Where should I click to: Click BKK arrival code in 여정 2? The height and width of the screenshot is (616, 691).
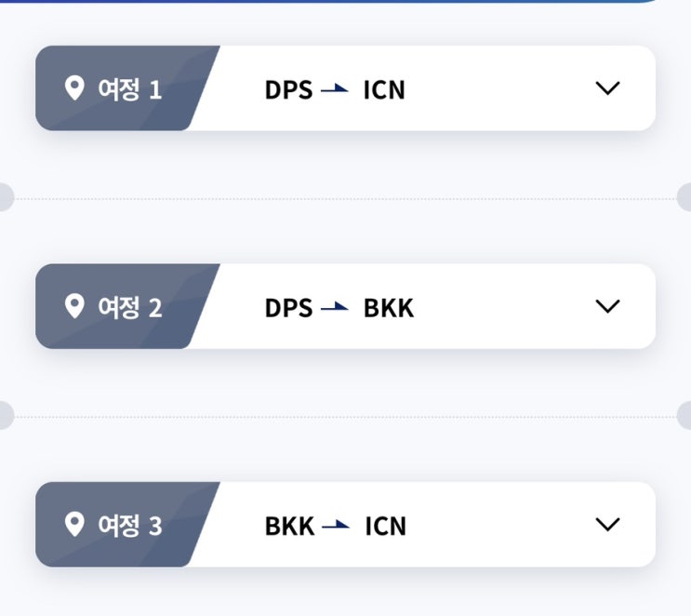pos(389,308)
